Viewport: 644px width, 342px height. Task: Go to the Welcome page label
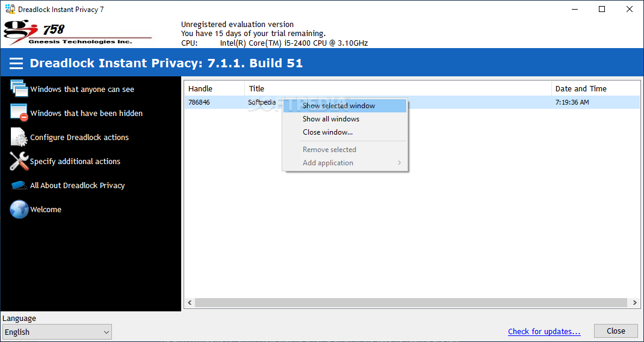click(x=46, y=210)
